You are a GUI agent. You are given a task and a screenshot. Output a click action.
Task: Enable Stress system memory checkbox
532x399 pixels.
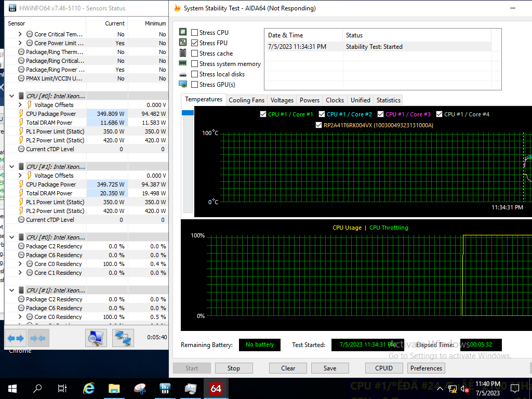195,64
